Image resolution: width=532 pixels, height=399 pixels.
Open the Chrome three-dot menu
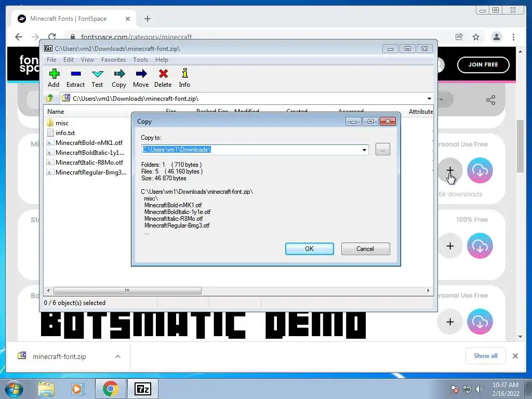[x=514, y=37]
